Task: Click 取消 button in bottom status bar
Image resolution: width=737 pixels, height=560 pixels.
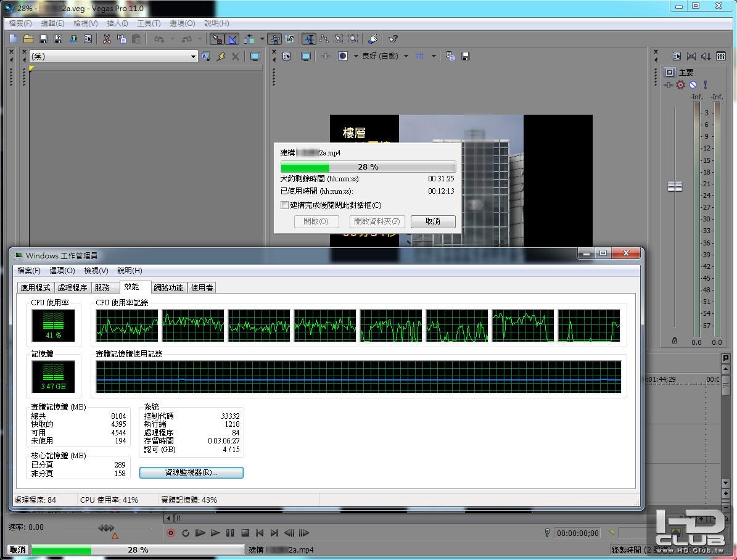Action: click(18, 550)
